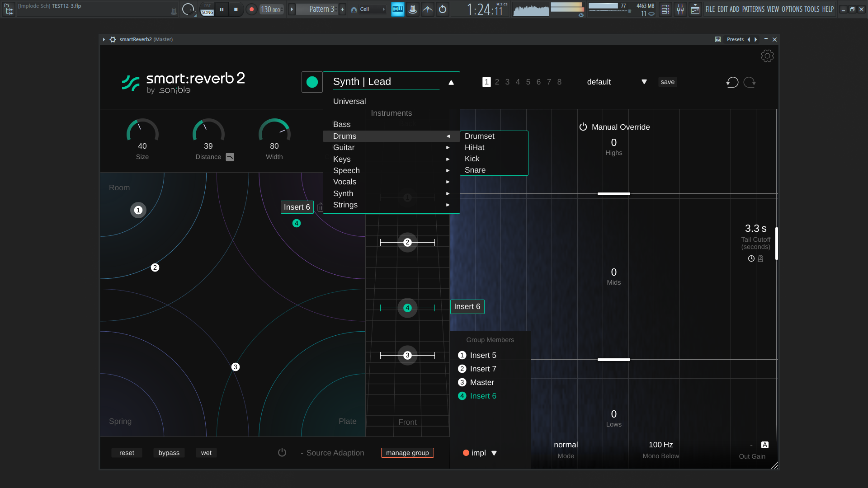Click the metronome-style toolbar icon after piano roll

tap(413, 9)
